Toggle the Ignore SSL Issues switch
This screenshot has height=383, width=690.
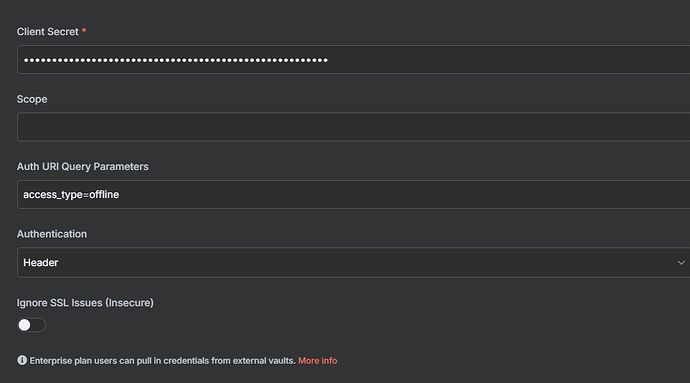click(31, 325)
